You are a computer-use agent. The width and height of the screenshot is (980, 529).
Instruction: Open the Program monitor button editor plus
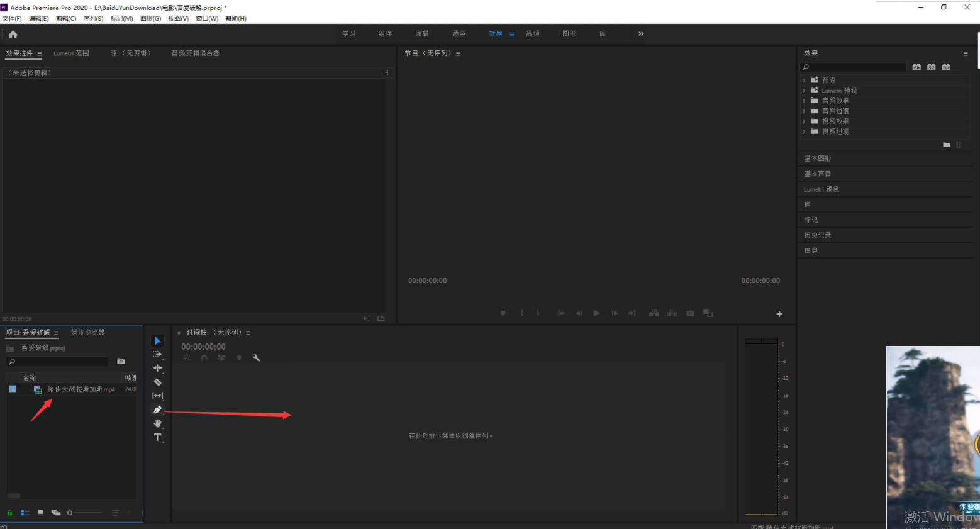click(x=779, y=314)
